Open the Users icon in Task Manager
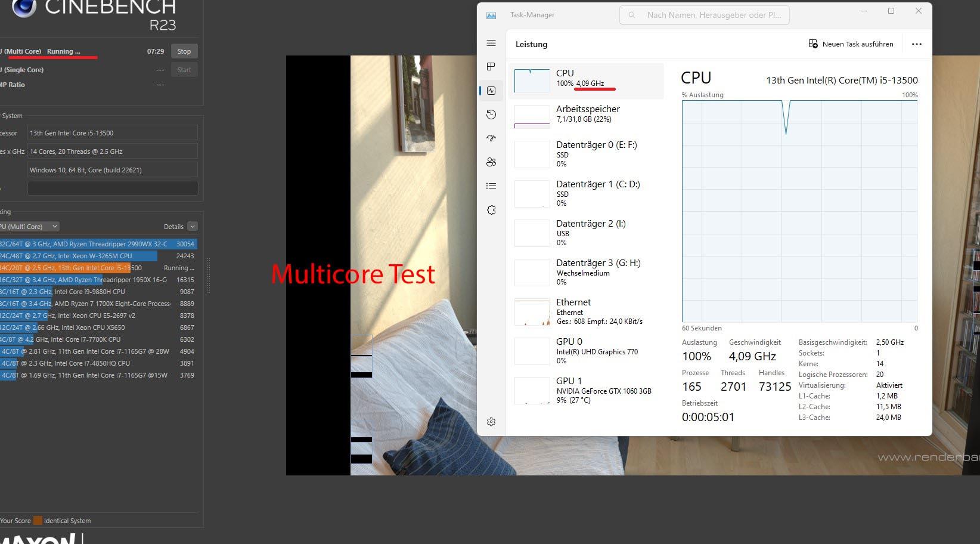Screen dimensions: 980x544 click(x=491, y=162)
